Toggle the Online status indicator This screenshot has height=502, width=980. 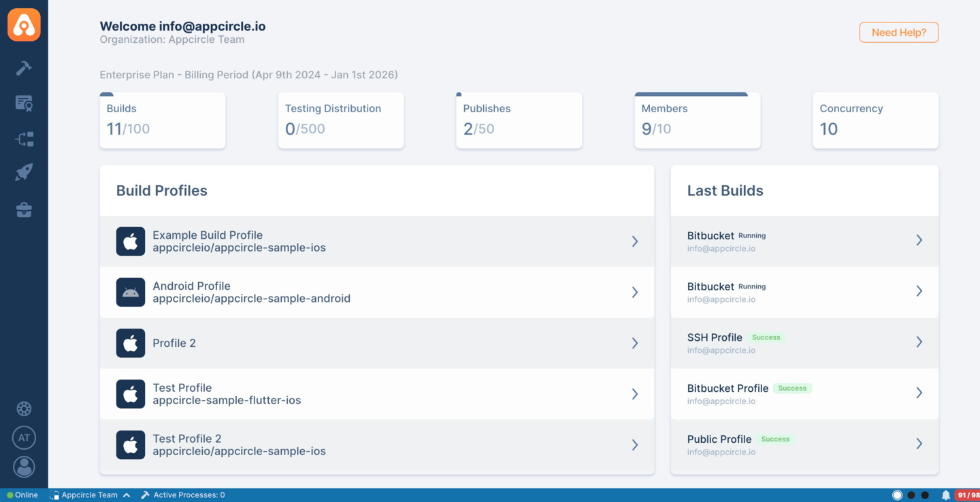(20, 495)
